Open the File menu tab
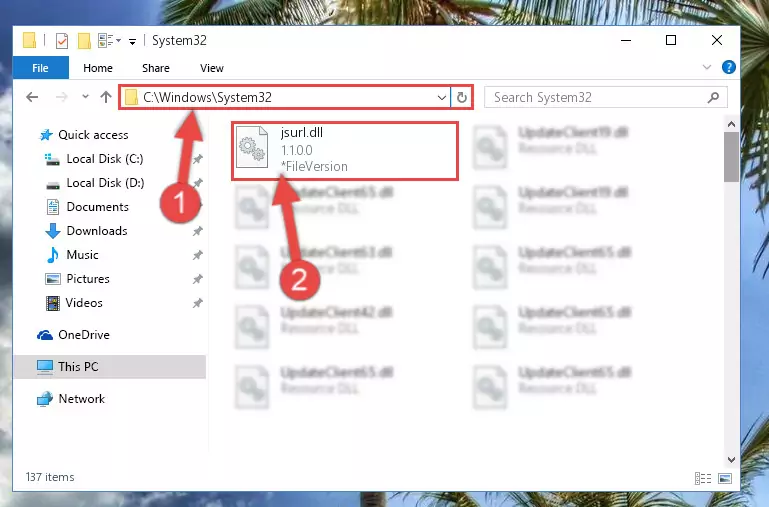 click(x=40, y=68)
